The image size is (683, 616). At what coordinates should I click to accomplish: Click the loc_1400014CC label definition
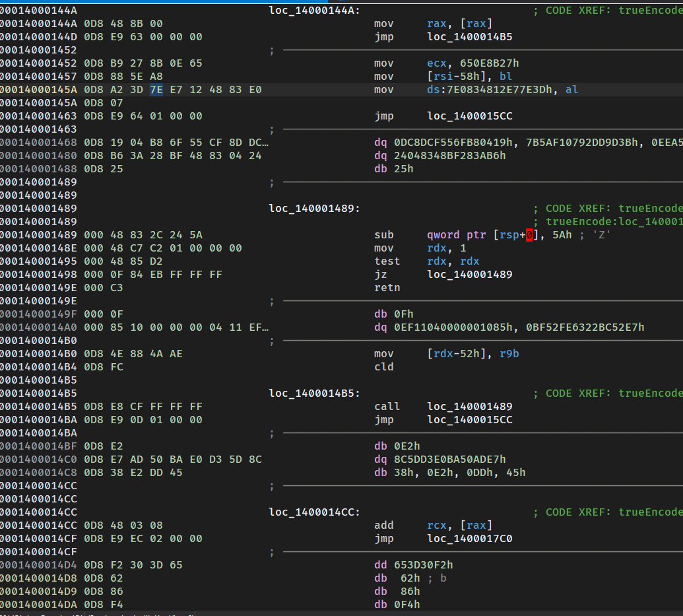point(313,512)
